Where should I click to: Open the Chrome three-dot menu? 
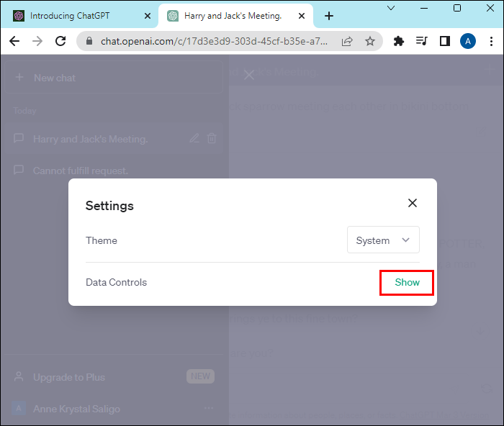pos(490,42)
